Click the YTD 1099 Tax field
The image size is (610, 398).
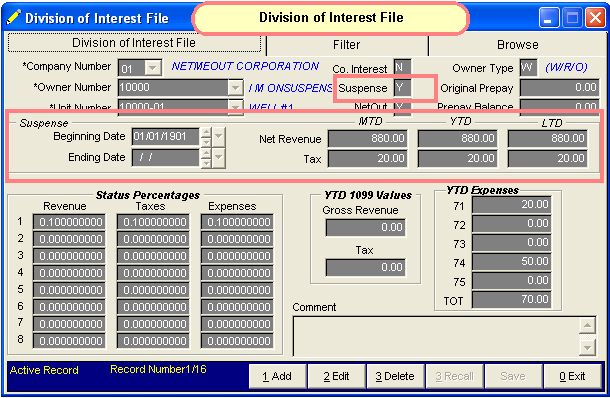[365, 268]
